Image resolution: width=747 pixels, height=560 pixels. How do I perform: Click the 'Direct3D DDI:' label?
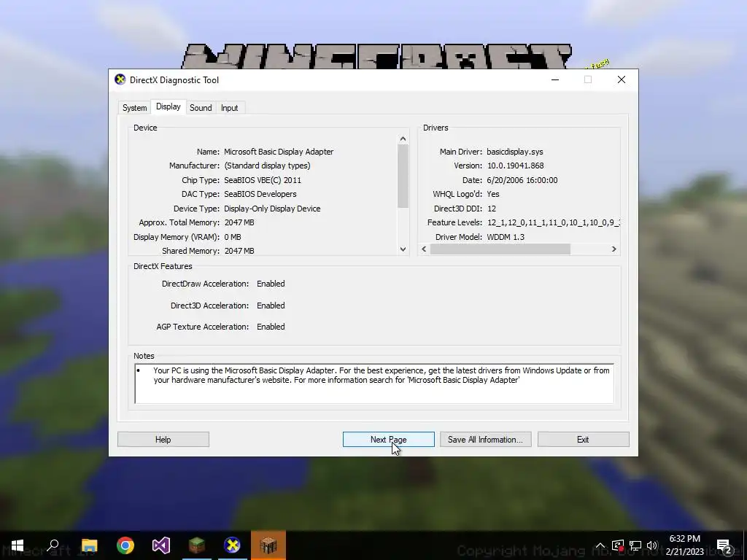(458, 209)
